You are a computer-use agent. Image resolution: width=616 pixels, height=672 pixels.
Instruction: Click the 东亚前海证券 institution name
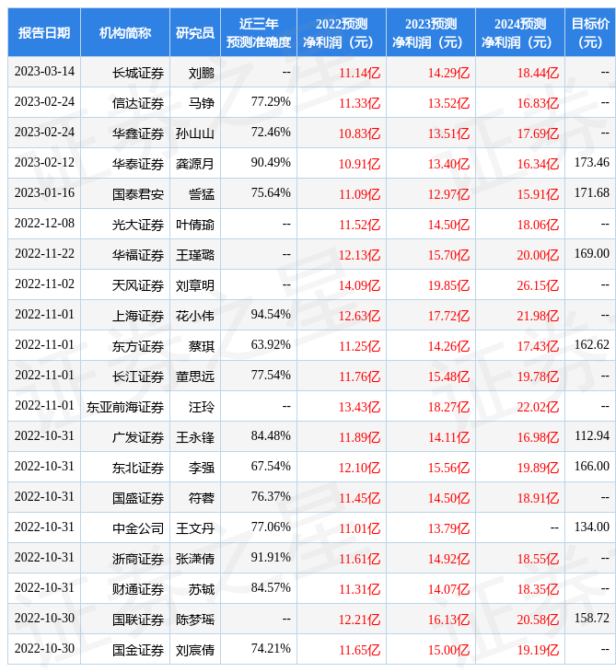pos(125,406)
